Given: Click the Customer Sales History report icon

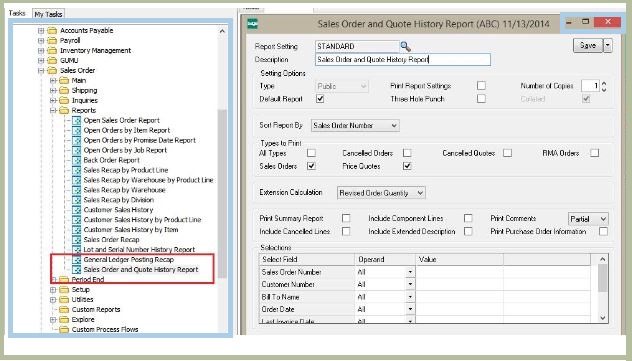Looking at the screenshot, I should pos(77,210).
